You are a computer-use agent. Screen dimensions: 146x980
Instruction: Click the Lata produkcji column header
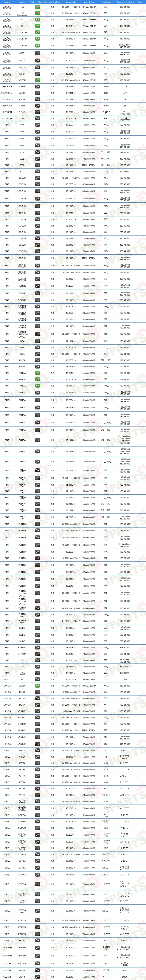pos(71,2)
